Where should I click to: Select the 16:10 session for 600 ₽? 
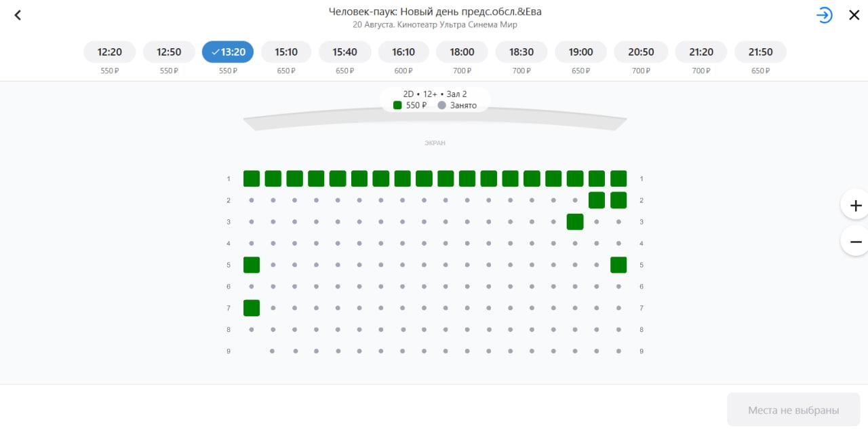pyautogui.click(x=403, y=52)
